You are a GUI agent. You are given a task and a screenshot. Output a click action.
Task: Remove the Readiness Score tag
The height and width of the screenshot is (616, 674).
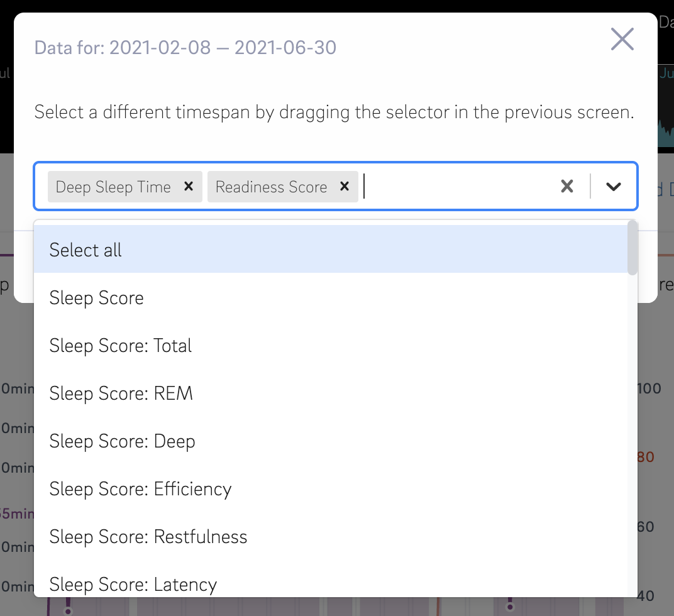tap(344, 187)
